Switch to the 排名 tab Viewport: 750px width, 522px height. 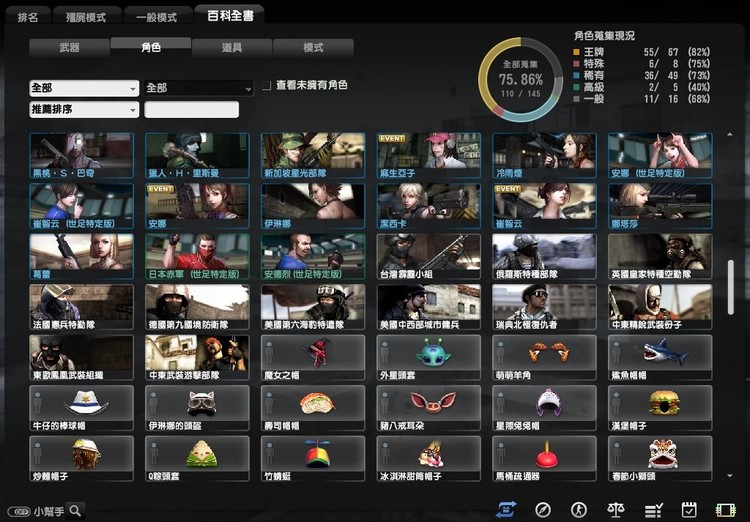pos(28,17)
